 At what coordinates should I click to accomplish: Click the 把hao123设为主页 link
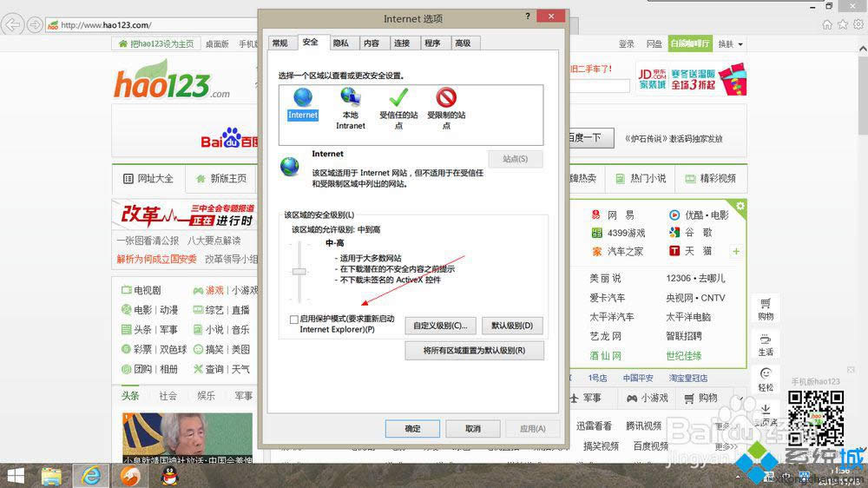point(156,43)
